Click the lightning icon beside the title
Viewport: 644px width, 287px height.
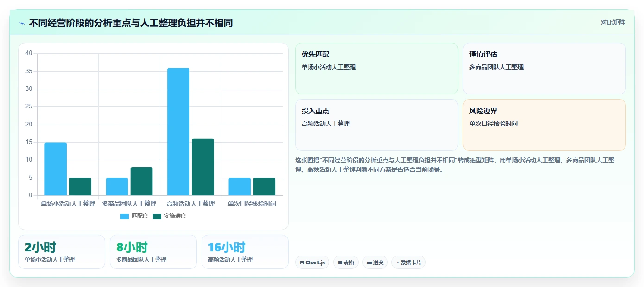(22, 23)
